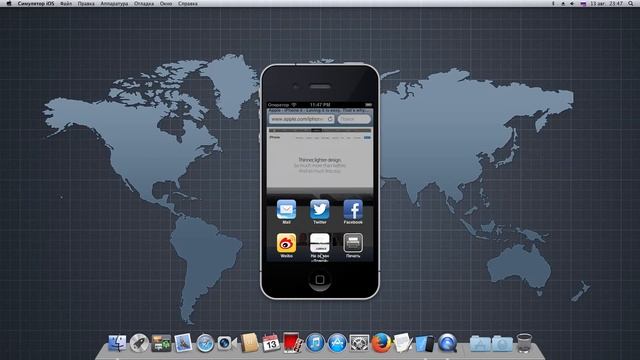640x360 pixels.
Task: Launch iTunes from the Dock
Action: [x=315, y=343]
